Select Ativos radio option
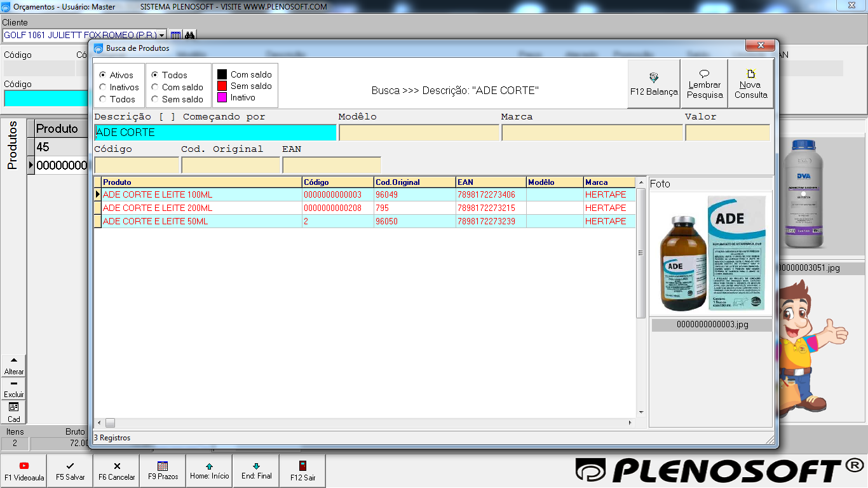This screenshot has height=488, width=868. (x=103, y=75)
